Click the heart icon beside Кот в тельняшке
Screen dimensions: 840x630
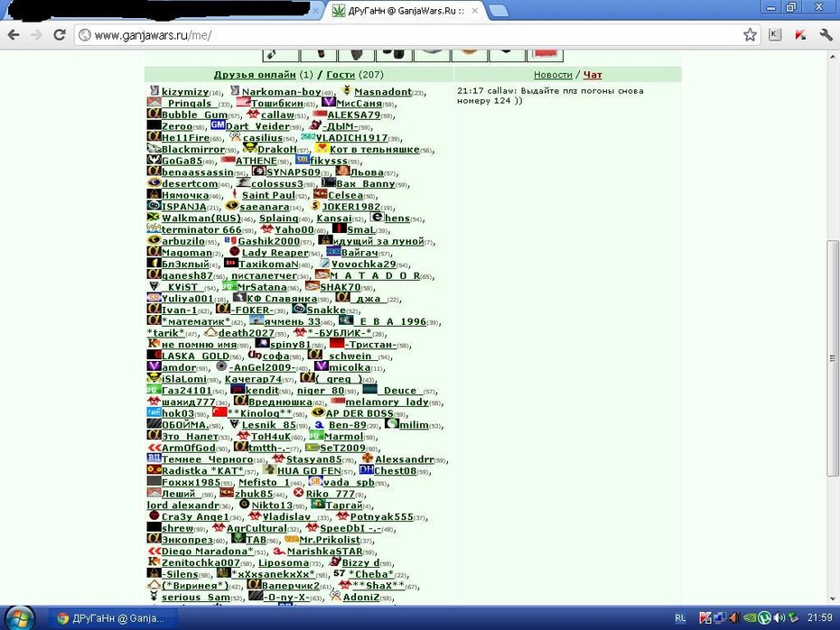(322, 148)
